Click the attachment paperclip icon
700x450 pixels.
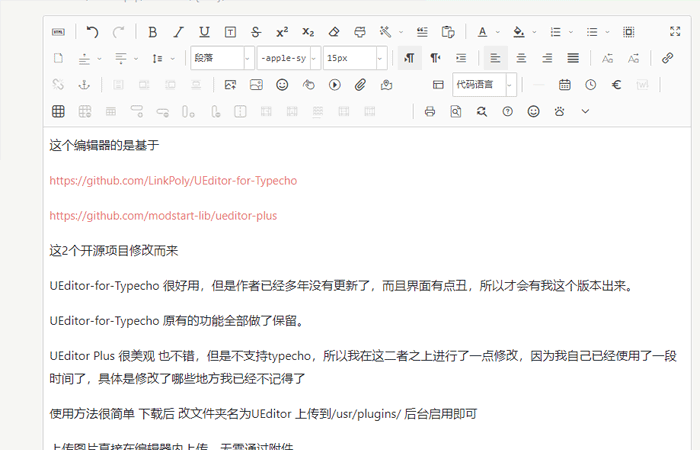tap(361, 85)
